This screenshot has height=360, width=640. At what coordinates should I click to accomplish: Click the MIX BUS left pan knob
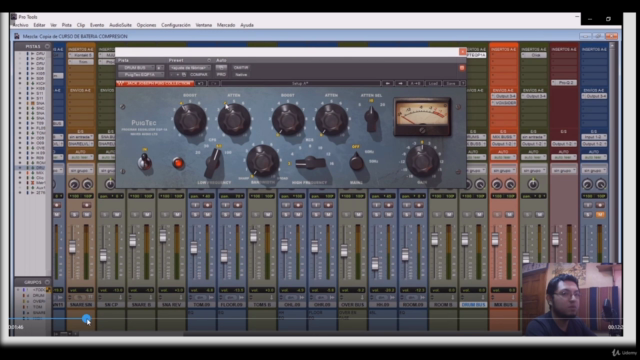click(497, 184)
